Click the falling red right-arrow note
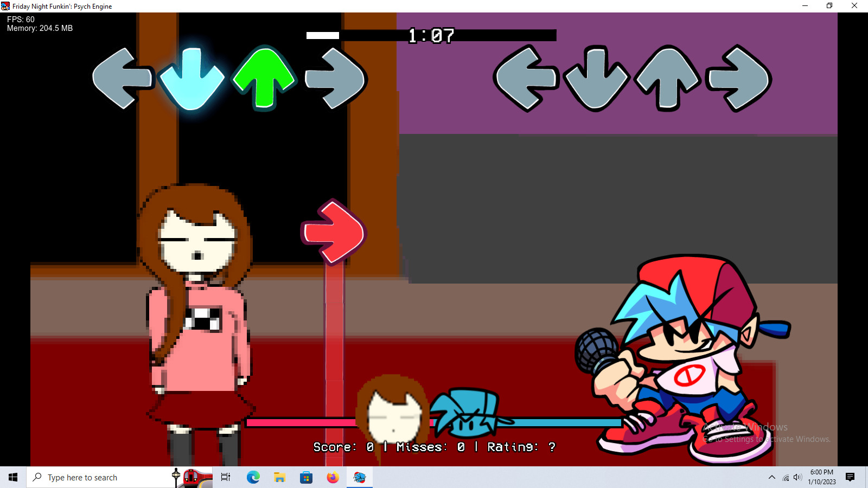Screen dimensions: 868x488 click(334, 230)
